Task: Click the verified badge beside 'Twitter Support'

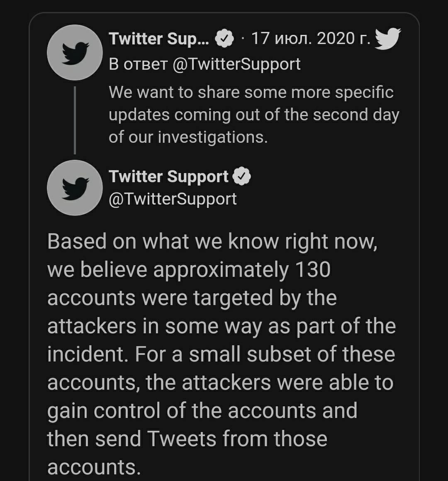Action: pyautogui.click(x=242, y=176)
